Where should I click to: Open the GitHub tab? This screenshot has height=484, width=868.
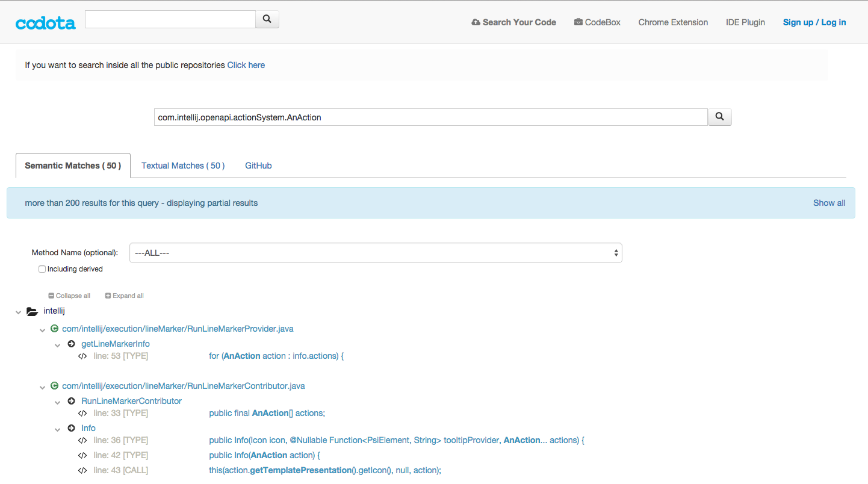258,166
